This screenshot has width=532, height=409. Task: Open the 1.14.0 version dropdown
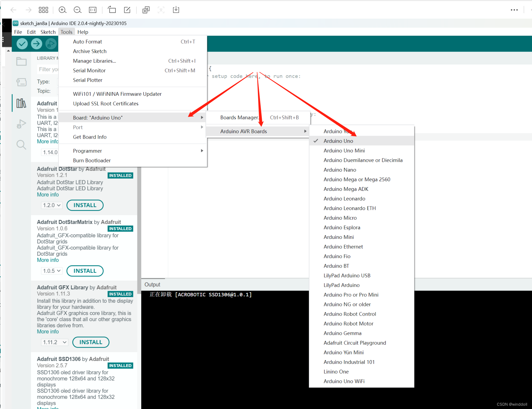[x=50, y=152]
